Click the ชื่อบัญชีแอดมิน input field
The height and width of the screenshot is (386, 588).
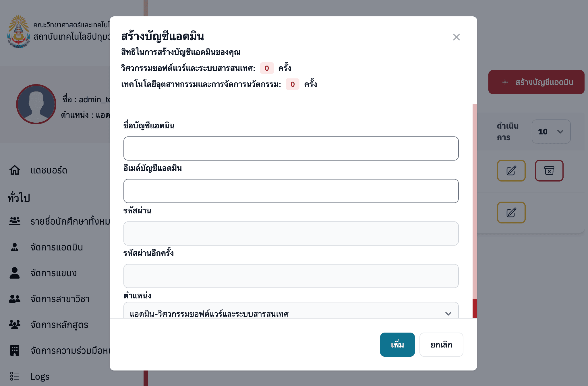click(x=291, y=148)
